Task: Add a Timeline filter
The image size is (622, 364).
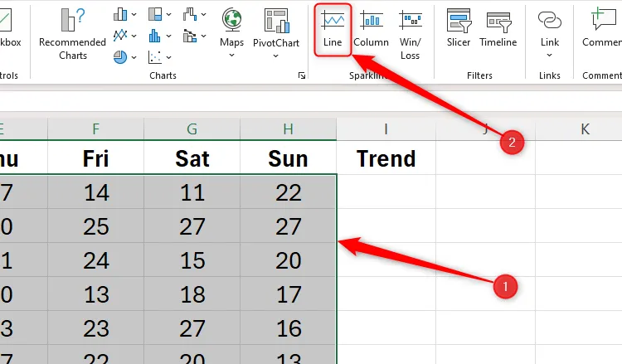Action: (498, 29)
